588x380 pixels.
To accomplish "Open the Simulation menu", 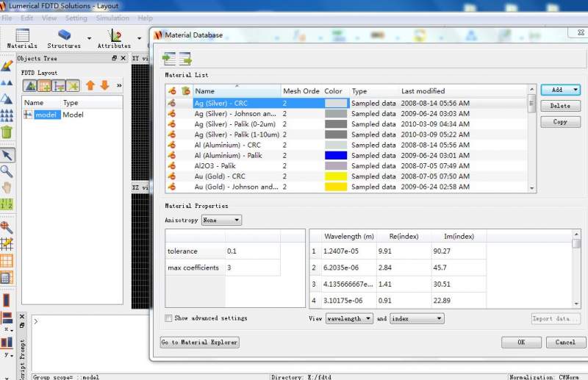I will coord(112,18).
